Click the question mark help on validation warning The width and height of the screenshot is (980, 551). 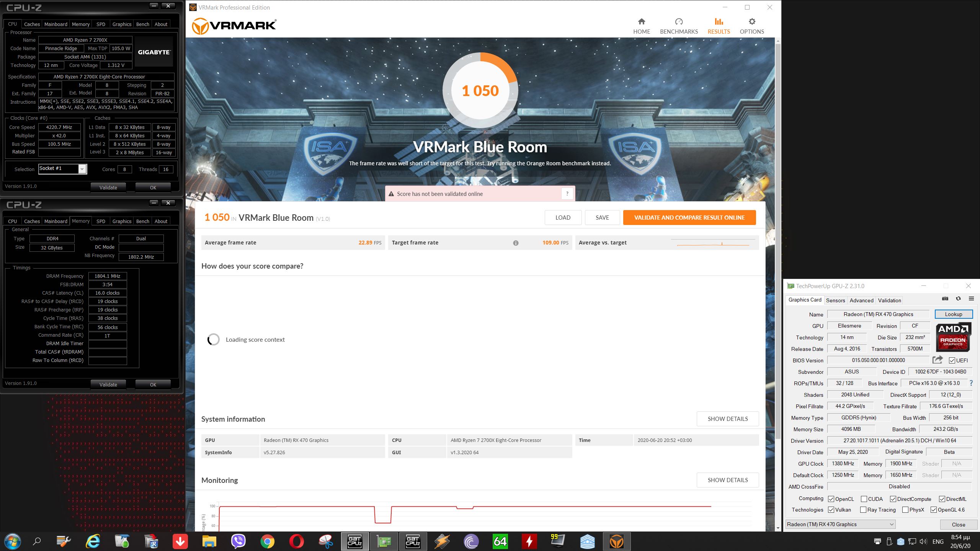567,194
